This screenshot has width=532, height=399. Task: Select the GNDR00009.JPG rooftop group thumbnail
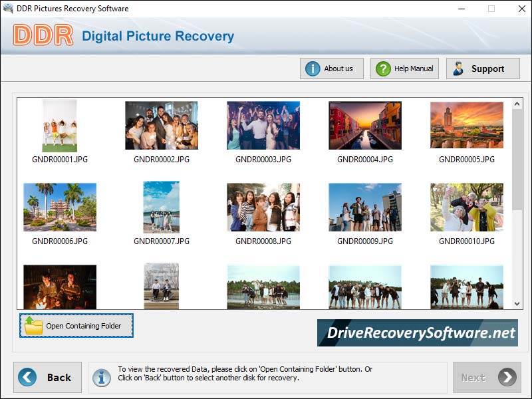coord(365,207)
